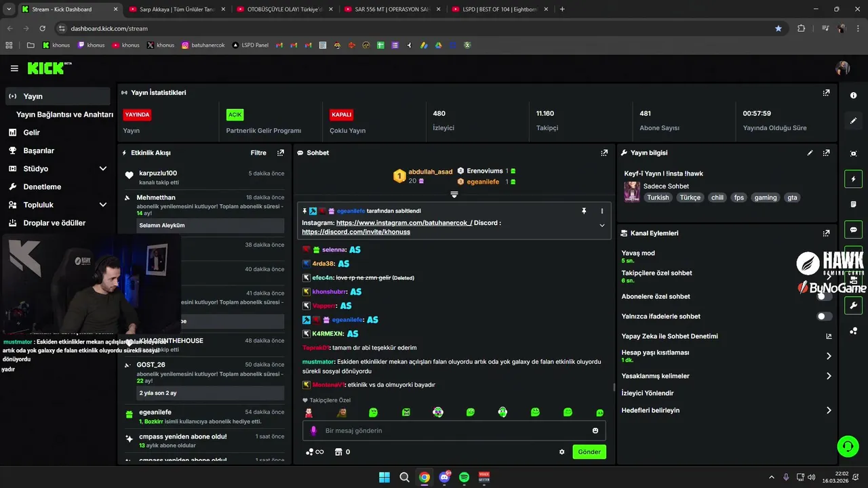Click the pencil icon in the right sidebar
Image resolution: width=868 pixels, height=488 pixels.
853,121
